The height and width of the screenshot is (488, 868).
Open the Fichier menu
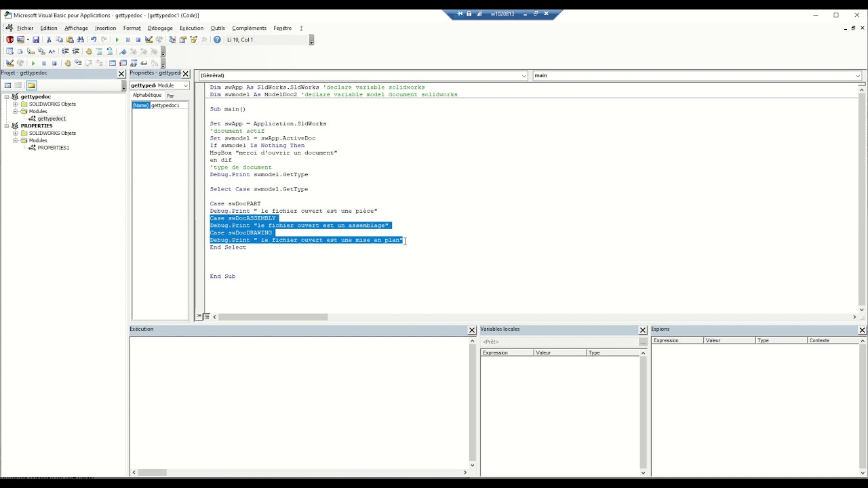[x=25, y=28]
